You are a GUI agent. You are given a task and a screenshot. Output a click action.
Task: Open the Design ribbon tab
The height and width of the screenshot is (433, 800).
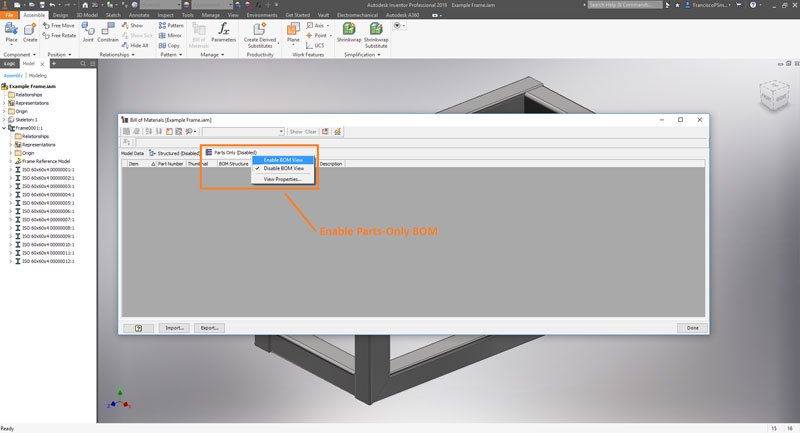click(60, 15)
